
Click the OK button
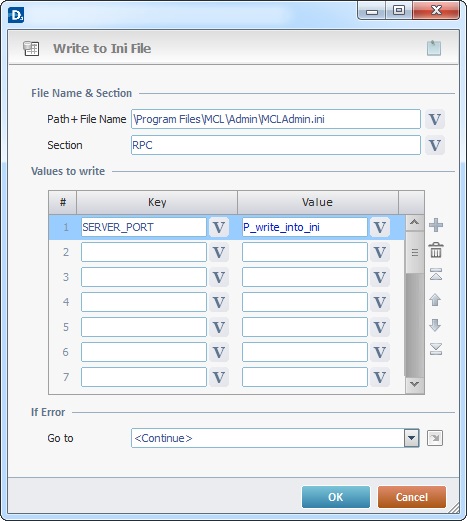tap(336, 497)
